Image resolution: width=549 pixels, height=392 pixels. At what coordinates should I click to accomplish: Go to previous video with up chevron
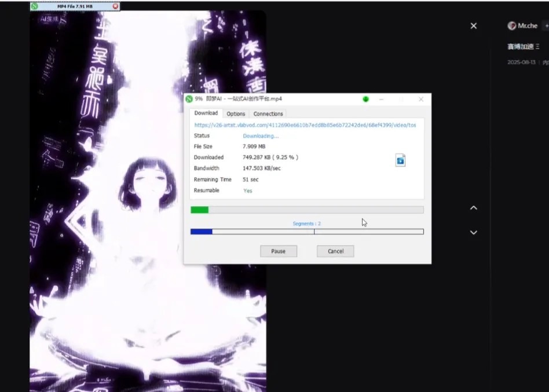pyautogui.click(x=474, y=208)
